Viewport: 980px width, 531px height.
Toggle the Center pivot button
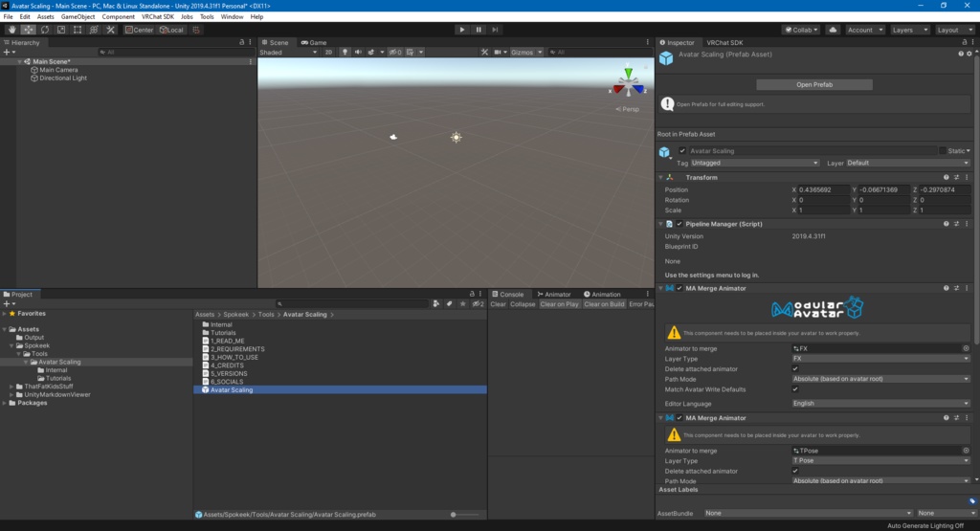pos(139,30)
